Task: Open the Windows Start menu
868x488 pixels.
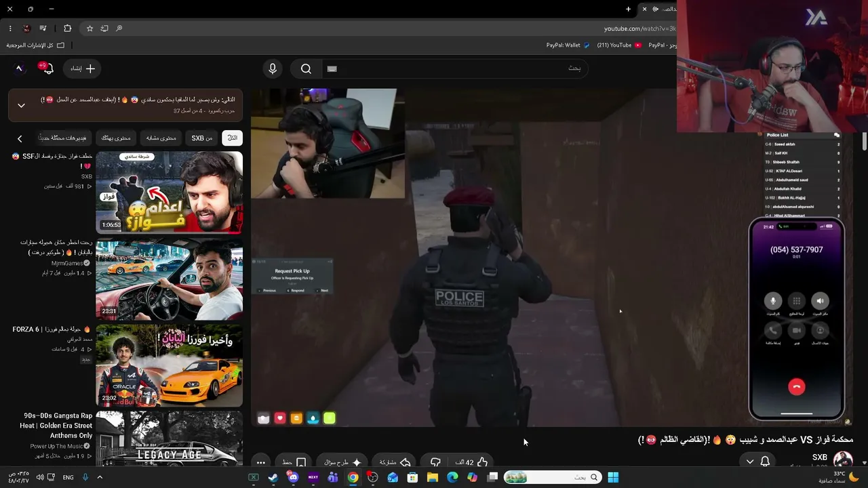Action: tap(613, 477)
